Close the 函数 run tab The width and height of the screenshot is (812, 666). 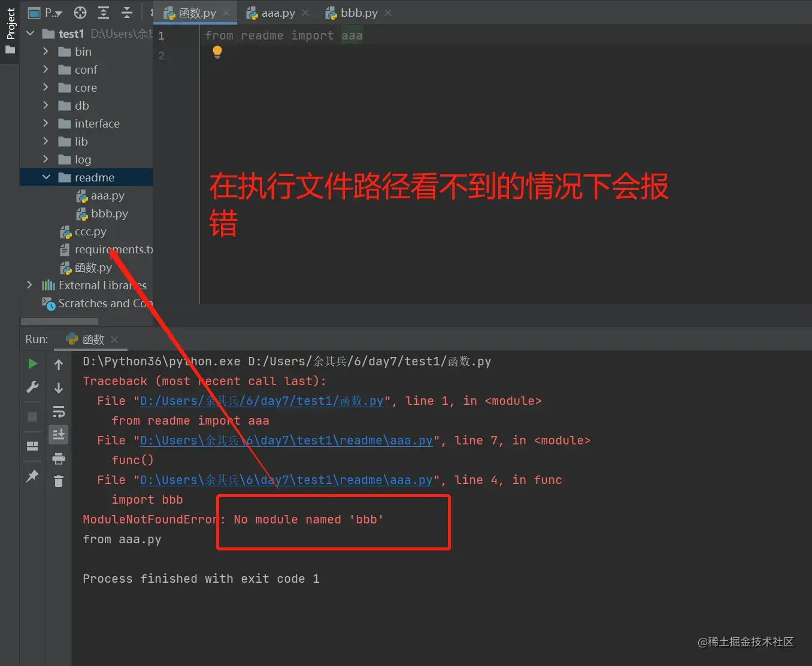114,340
